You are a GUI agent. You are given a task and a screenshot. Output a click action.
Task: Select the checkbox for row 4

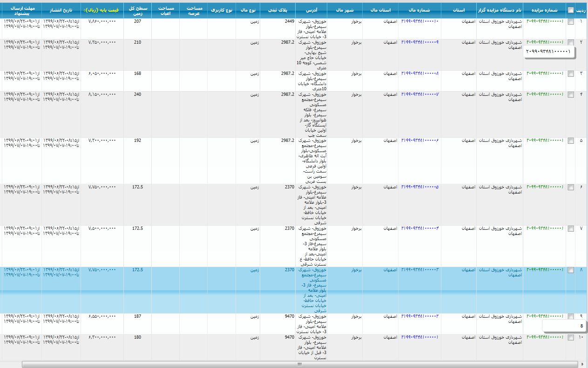click(571, 94)
